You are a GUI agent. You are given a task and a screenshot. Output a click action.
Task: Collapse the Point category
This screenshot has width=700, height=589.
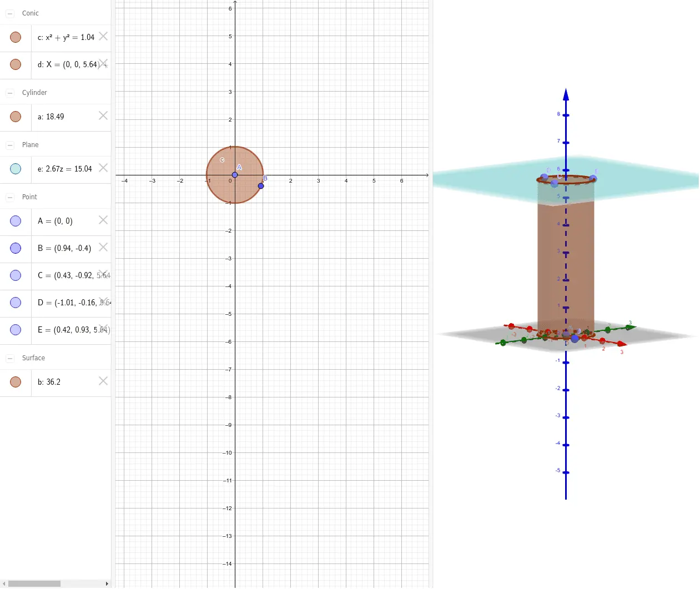coord(10,197)
